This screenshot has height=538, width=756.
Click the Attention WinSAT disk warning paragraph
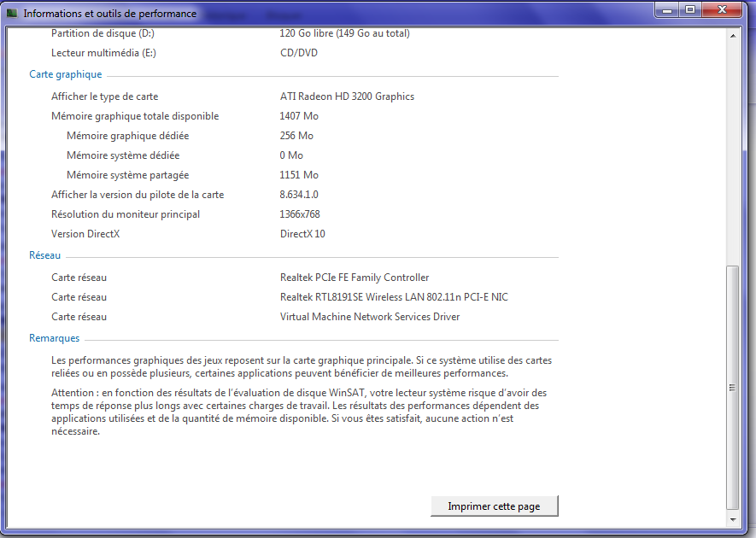[299, 412]
